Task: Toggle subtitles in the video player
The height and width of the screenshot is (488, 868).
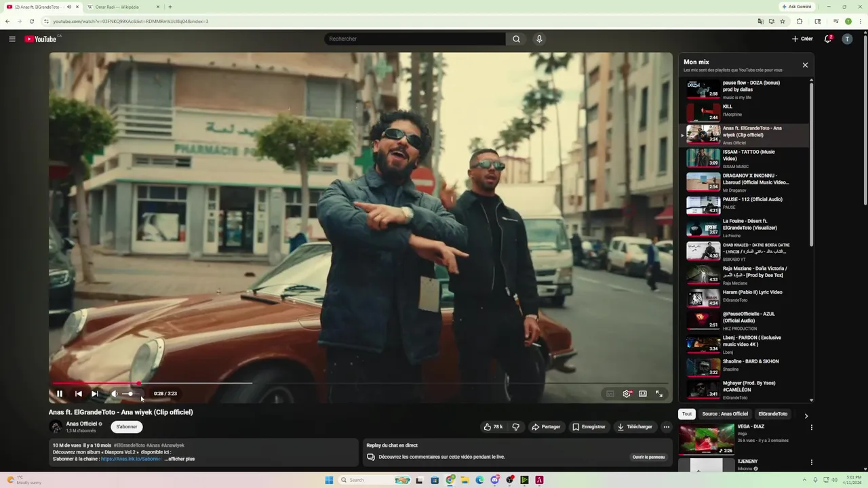Action: [x=610, y=394]
